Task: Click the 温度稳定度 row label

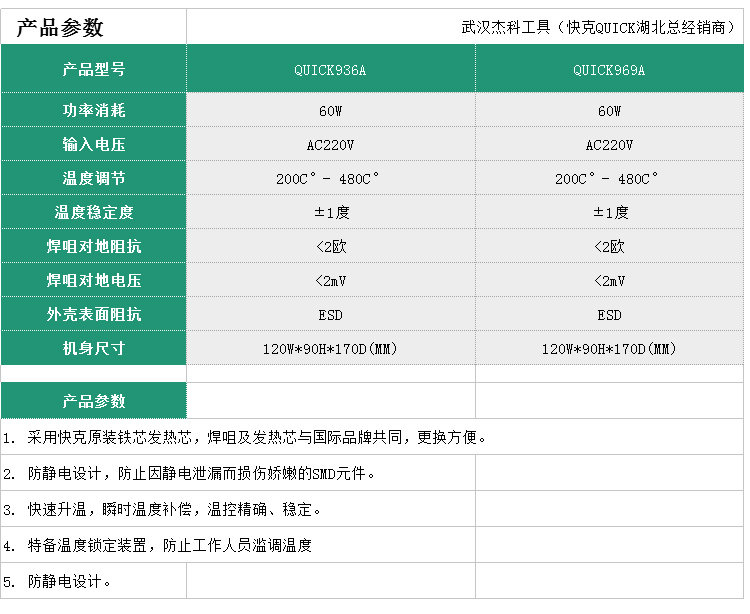Action: [x=94, y=212]
